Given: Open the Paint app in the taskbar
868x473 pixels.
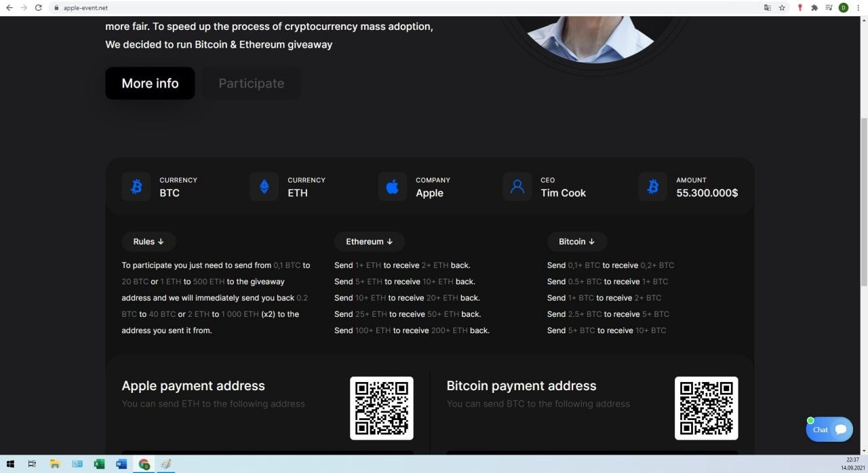Looking at the screenshot, I should coord(166,464).
